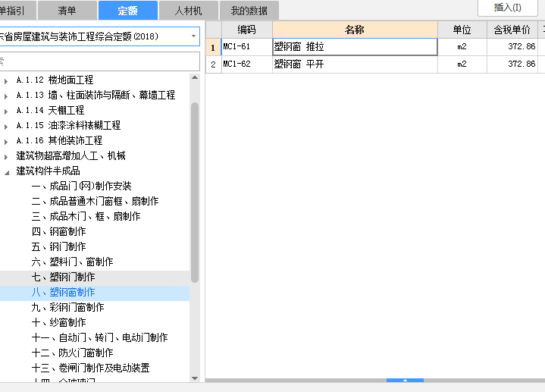Click code cell MC1-61

coord(247,47)
